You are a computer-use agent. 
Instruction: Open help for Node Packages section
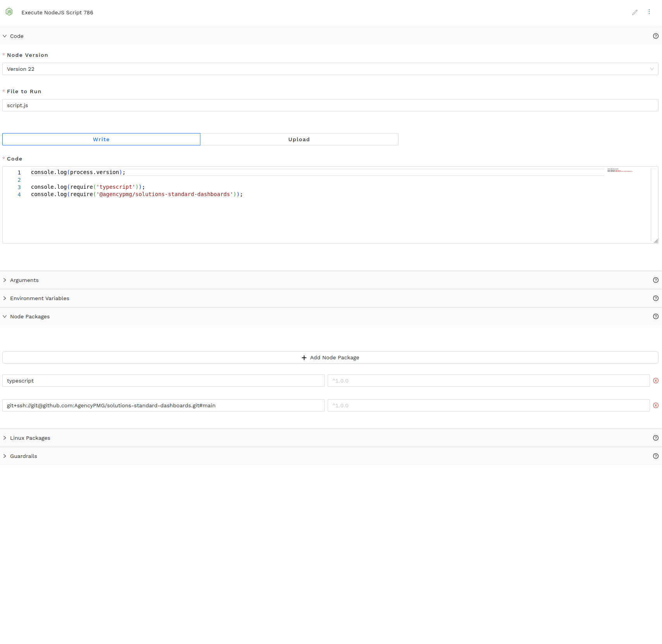pyautogui.click(x=655, y=316)
